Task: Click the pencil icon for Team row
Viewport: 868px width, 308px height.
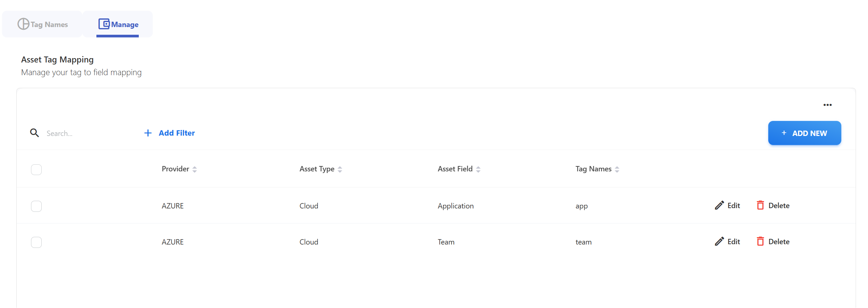Action: 719,242
